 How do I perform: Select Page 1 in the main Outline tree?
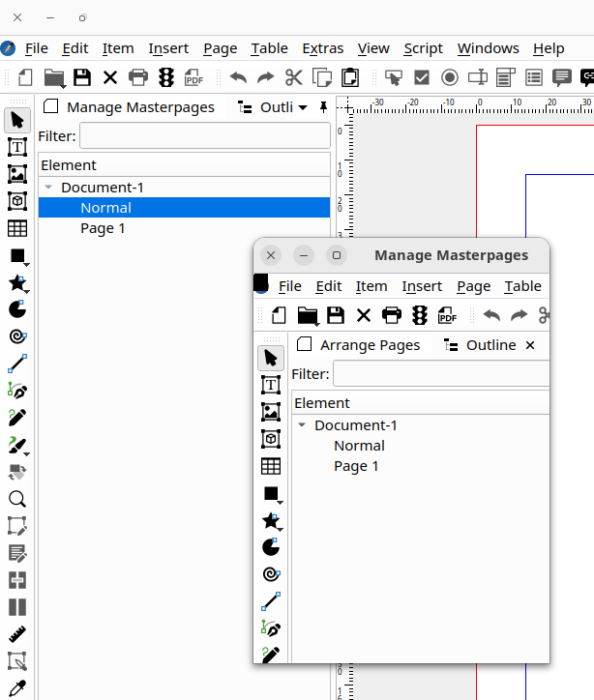(103, 228)
